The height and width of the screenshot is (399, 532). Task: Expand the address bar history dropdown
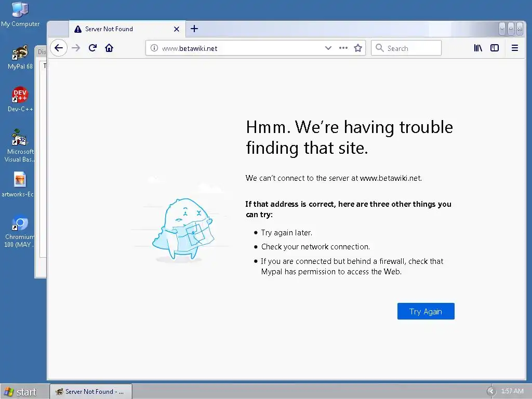click(x=328, y=48)
